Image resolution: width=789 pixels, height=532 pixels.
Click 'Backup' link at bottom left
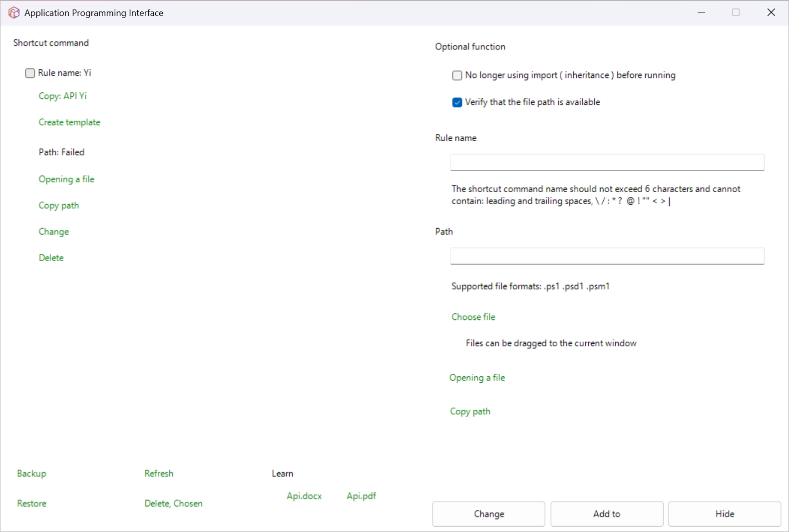pyautogui.click(x=31, y=473)
